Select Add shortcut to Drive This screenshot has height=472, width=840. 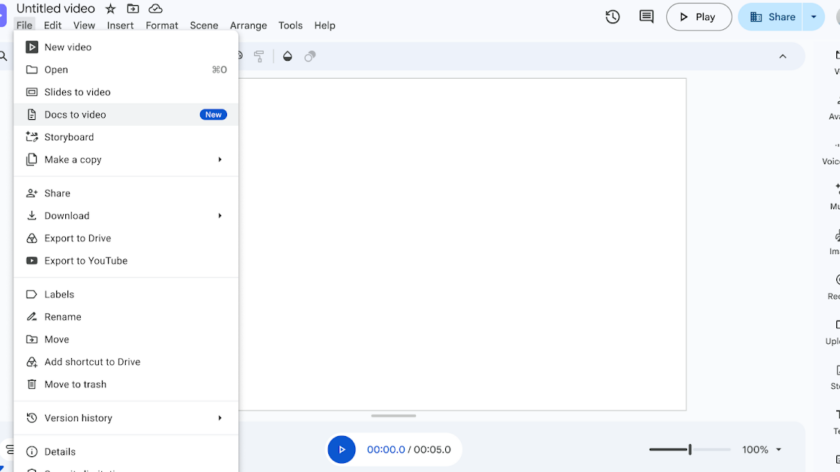126,362
